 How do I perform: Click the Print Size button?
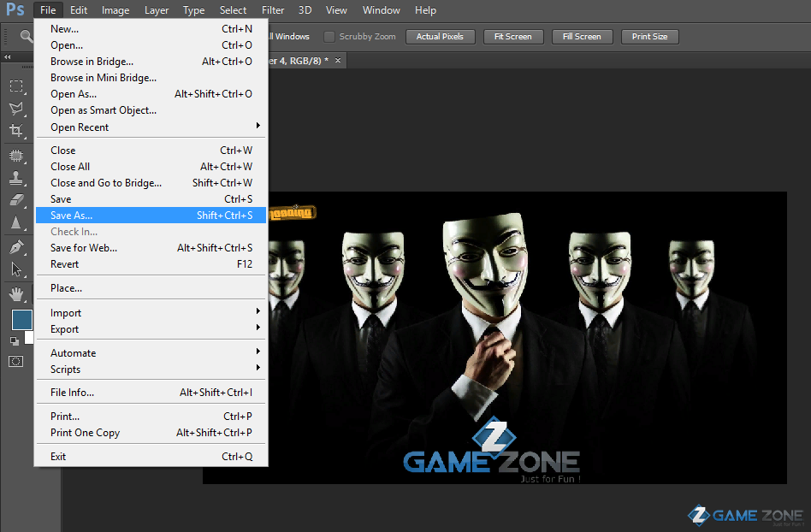(x=649, y=37)
